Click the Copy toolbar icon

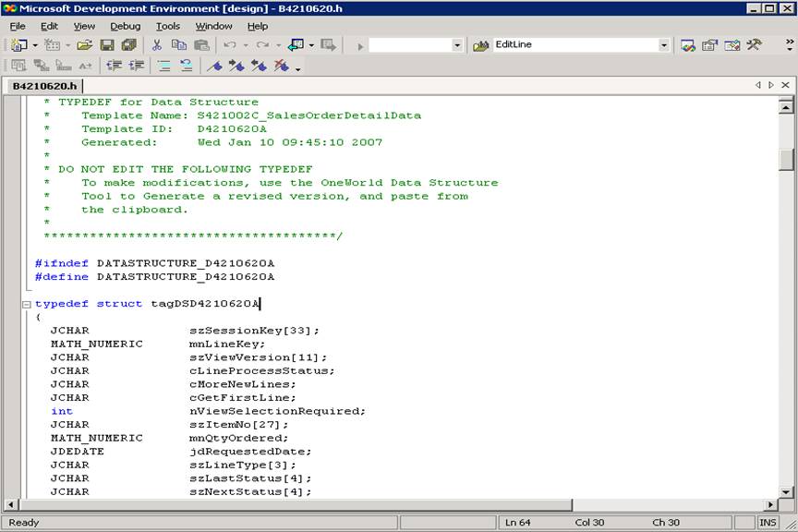click(179, 45)
